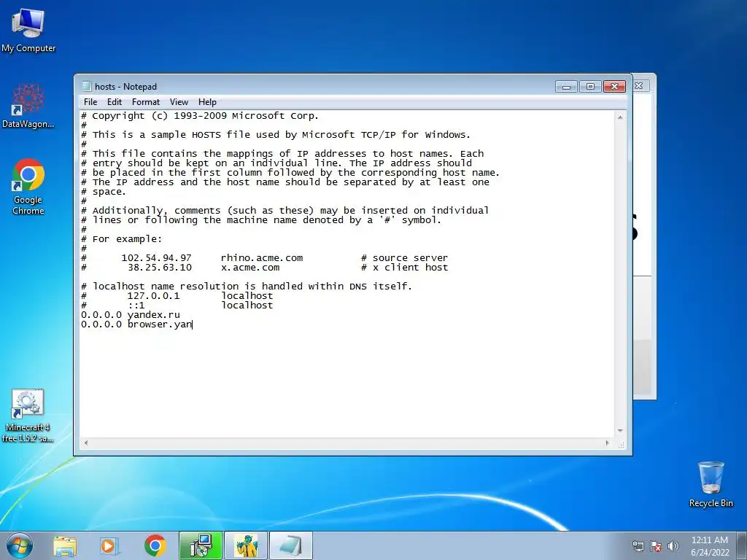Open the Edit menu

115,102
